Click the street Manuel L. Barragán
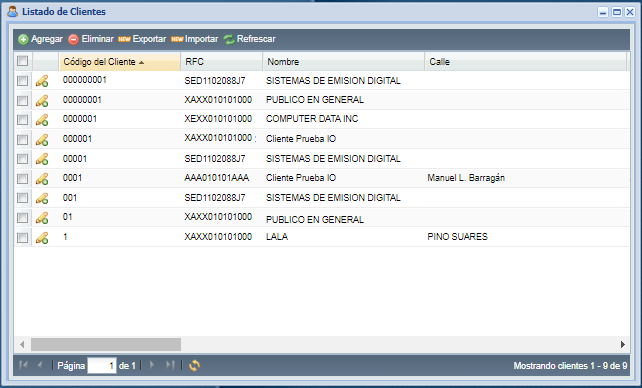 coord(466,178)
